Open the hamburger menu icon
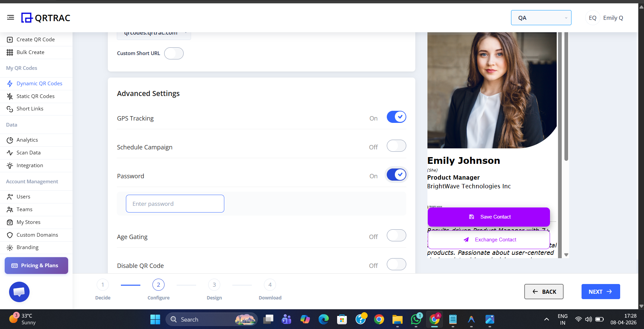The image size is (644, 329). tap(10, 17)
